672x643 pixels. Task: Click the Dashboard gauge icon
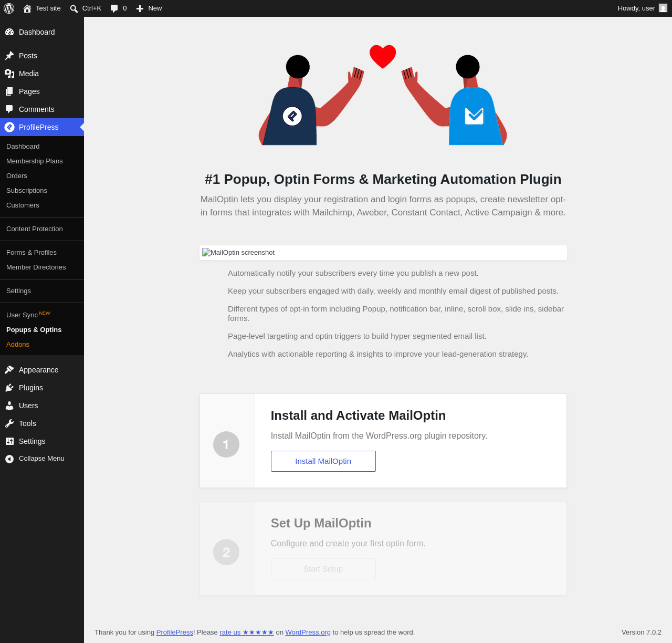coord(9,32)
